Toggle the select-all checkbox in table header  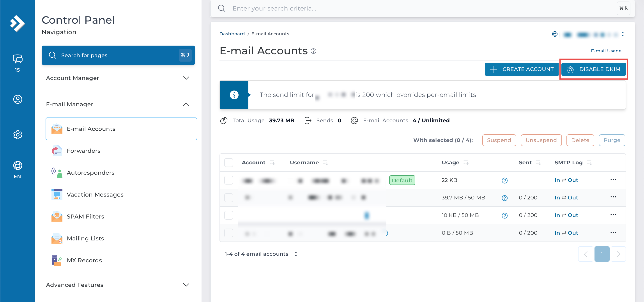(228, 163)
